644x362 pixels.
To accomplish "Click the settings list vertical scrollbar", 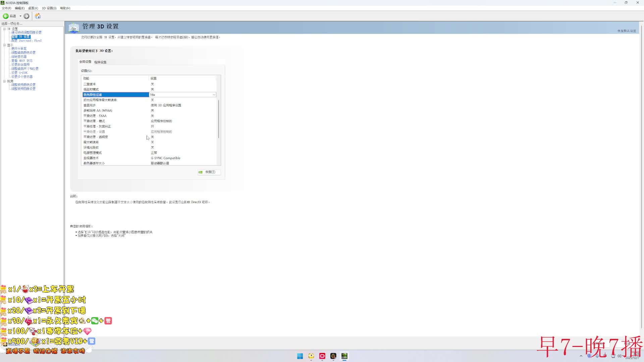I will [x=219, y=119].
